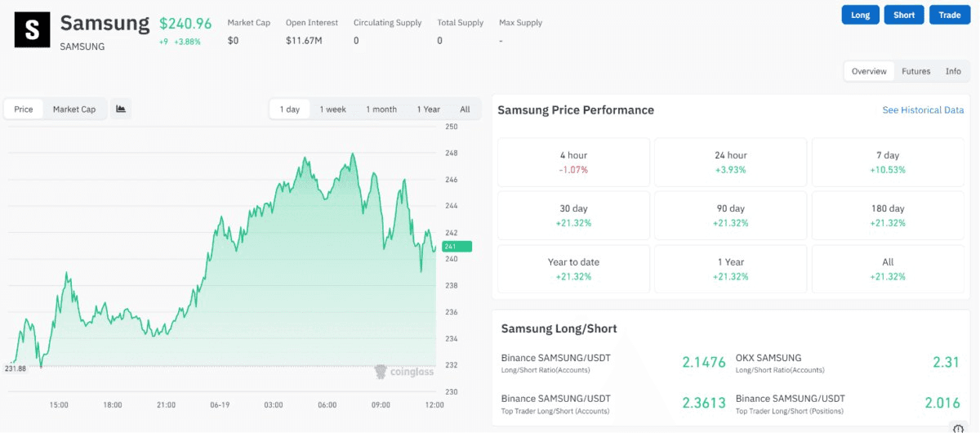Click the Samsung black S logo
Screen dimensions: 980x433
point(32,30)
